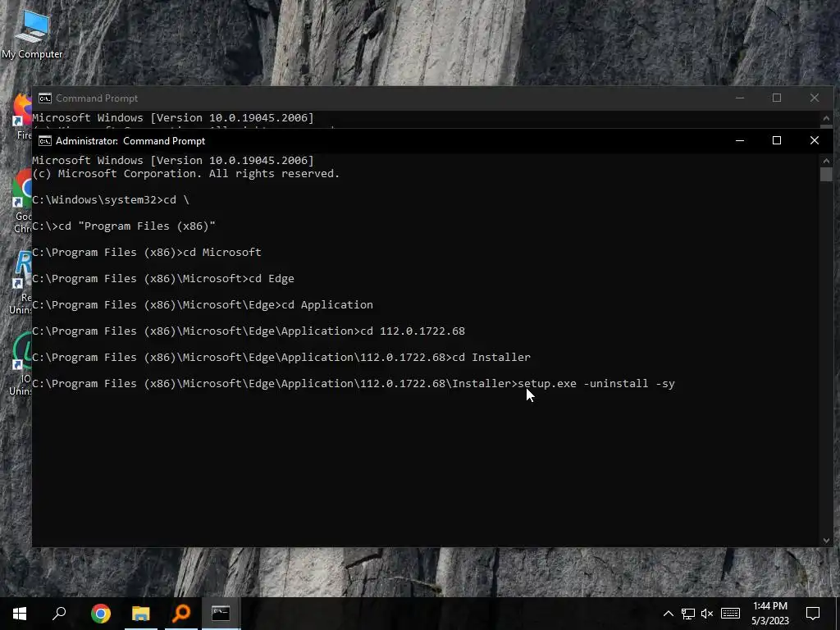Maximize the Administrator Command Prompt window

point(777,141)
